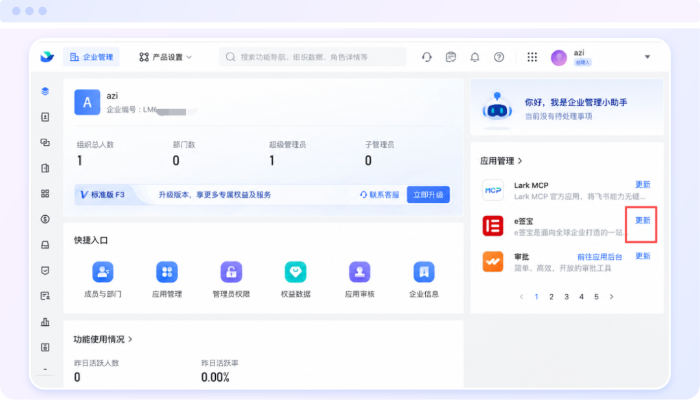Go to apps page 4
This screenshot has height=405, width=700.
tap(581, 296)
